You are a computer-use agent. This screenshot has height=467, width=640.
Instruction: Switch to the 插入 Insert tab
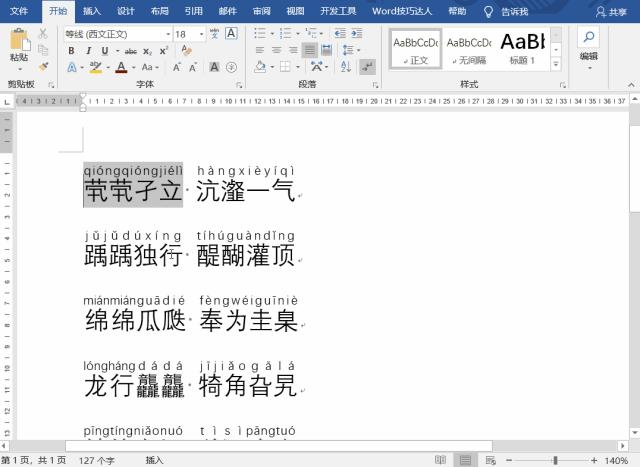92,11
